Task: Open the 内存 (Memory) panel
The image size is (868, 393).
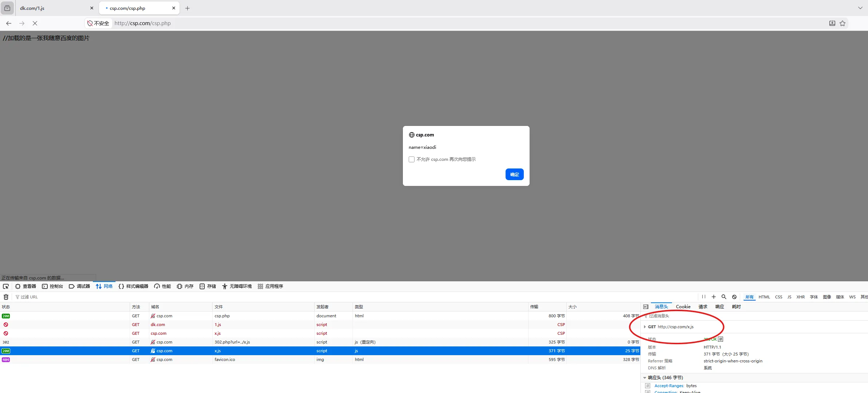Action: pyautogui.click(x=185, y=286)
